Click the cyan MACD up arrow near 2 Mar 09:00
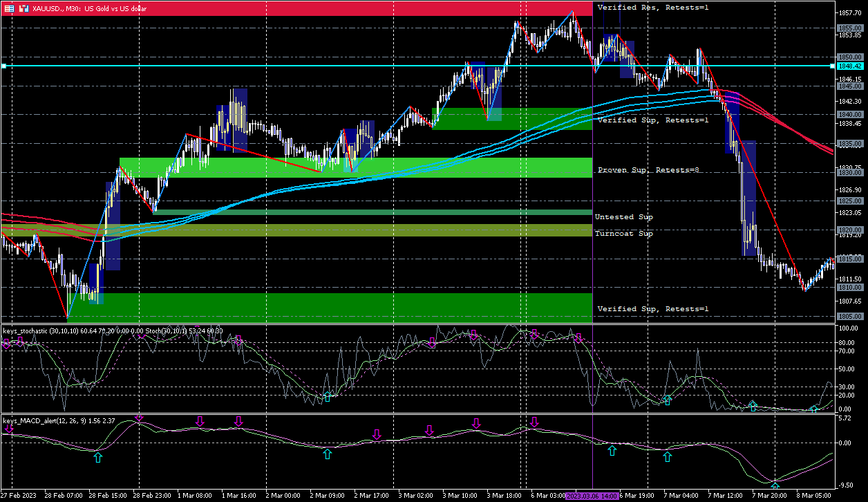Viewport: 868px width, 502px height. [327, 454]
